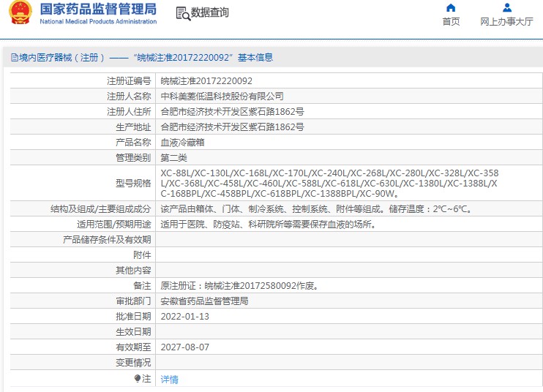
Task: Select registrant name 中科美菱低温科技股份有限公司
Action: tap(222, 97)
